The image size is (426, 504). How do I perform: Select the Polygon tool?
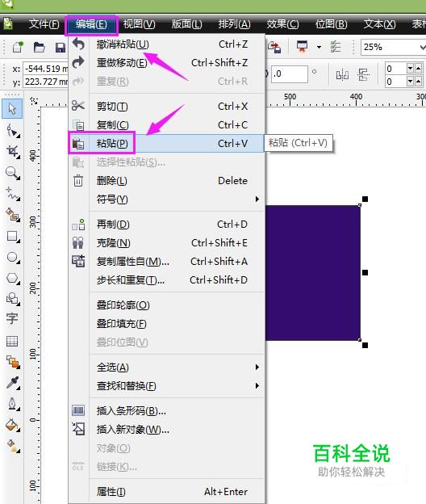pos(13,278)
